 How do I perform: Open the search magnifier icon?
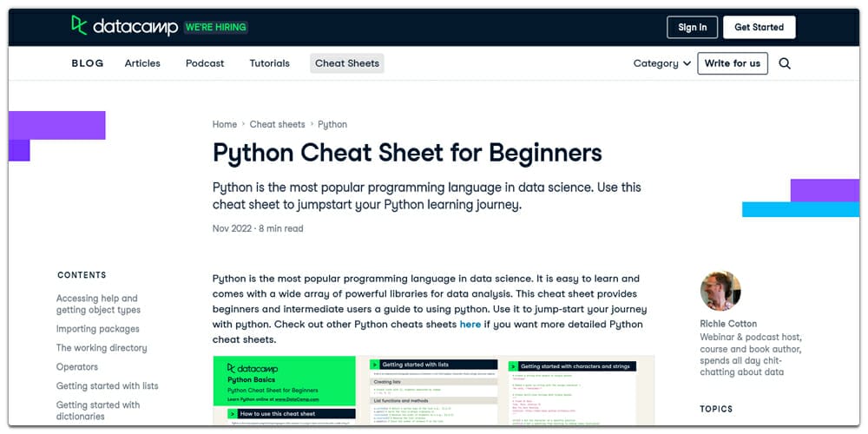coord(785,63)
